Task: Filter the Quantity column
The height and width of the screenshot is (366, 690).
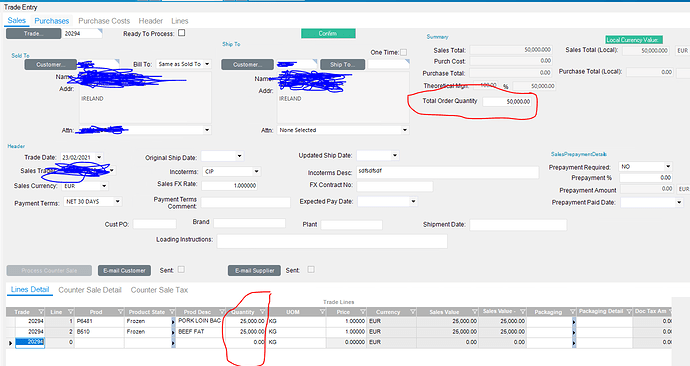Action: pos(263,312)
